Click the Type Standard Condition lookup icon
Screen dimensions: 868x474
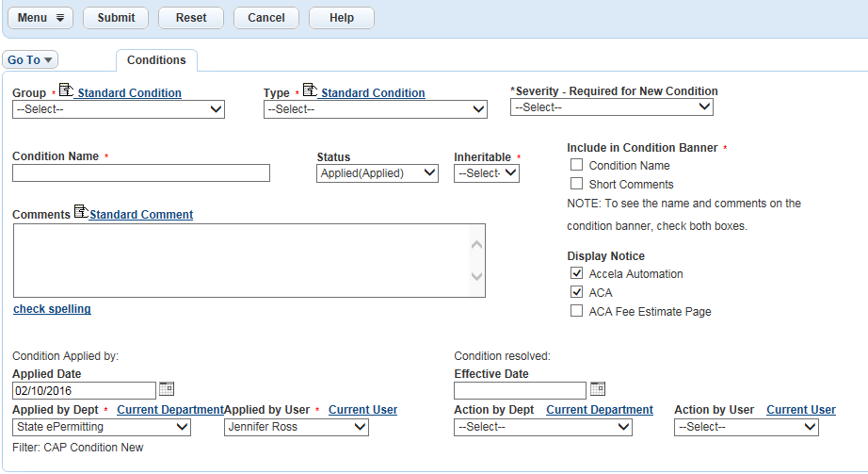coord(310,90)
